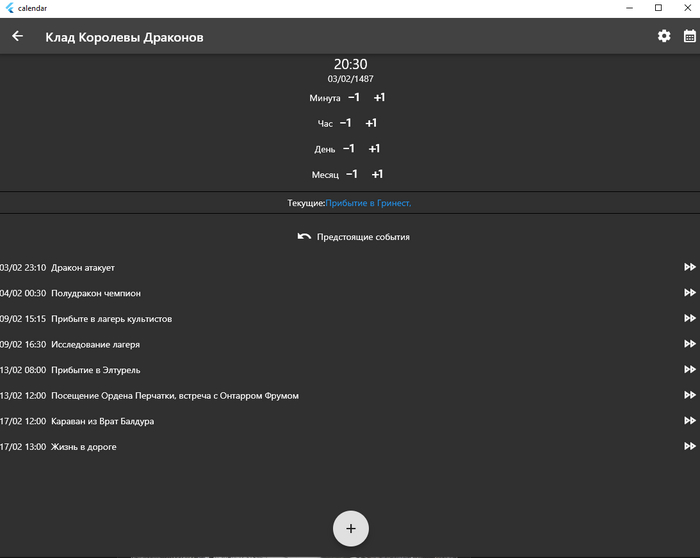Click the title Клад Королевы Драконов
This screenshot has height=558, width=700.
(x=124, y=37)
